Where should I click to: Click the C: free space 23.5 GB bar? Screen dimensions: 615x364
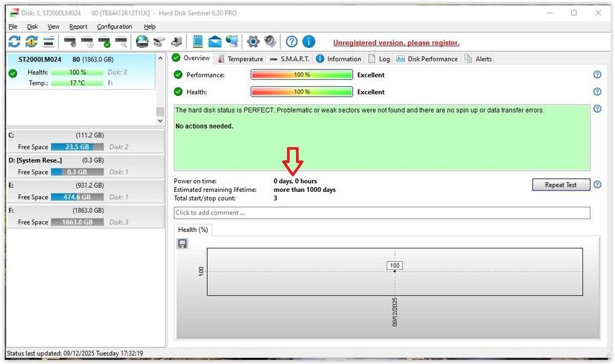point(77,147)
